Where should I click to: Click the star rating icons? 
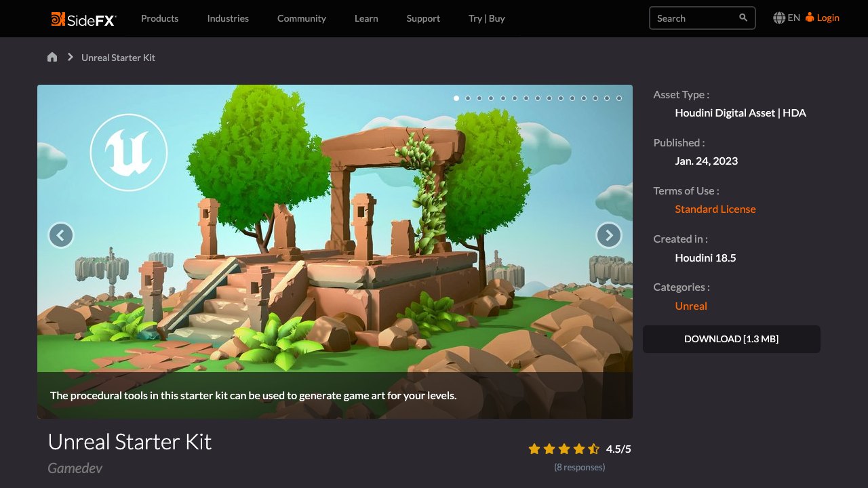tap(564, 449)
